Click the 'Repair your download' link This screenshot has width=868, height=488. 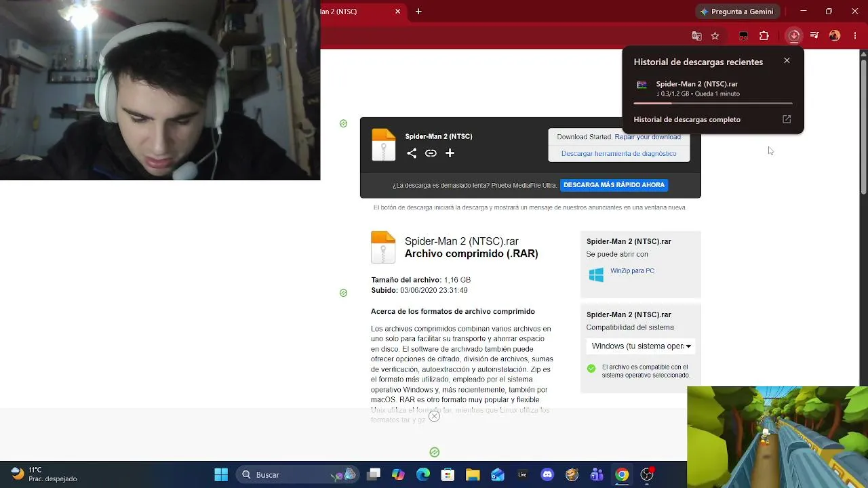[x=648, y=137]
